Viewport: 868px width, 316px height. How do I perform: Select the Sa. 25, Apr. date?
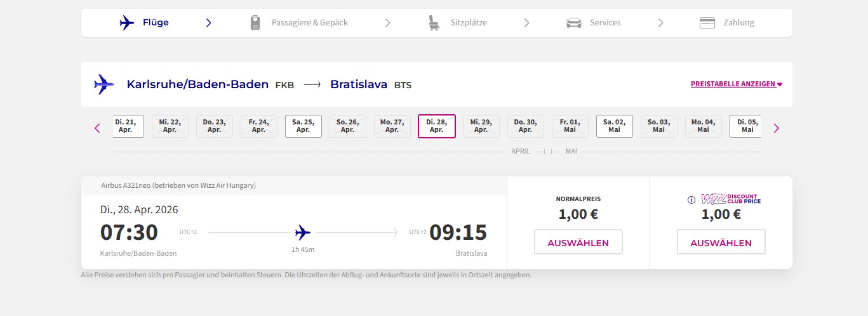pos(304,126)
